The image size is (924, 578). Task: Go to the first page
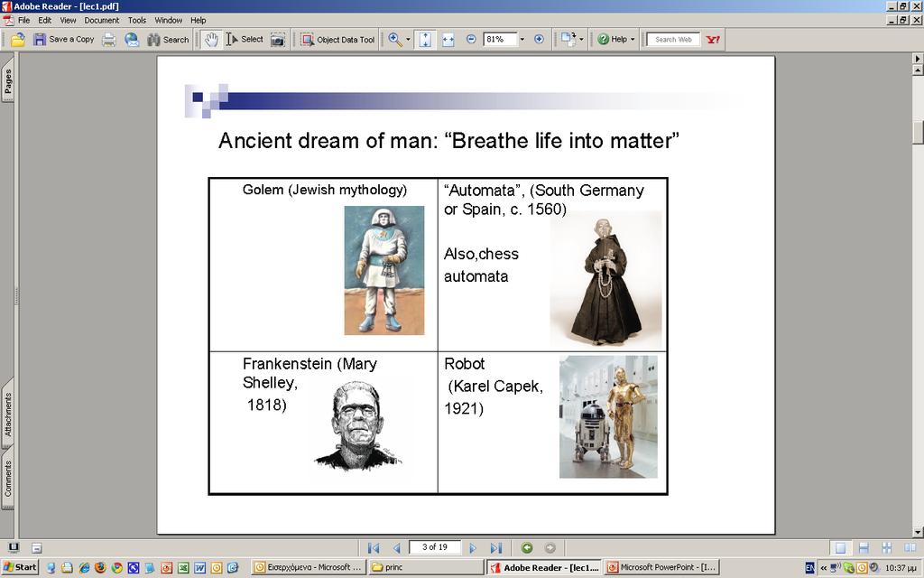coord(373,548)
